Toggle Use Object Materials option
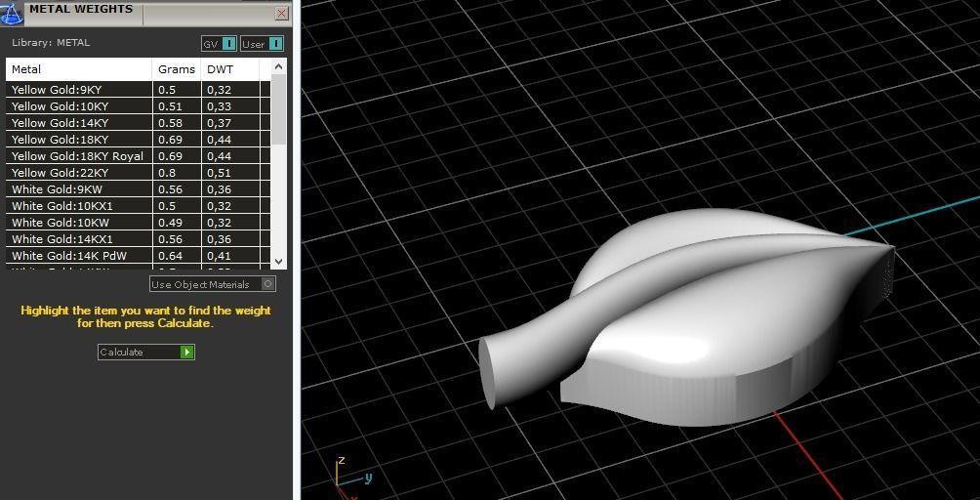 coord(213,284)
